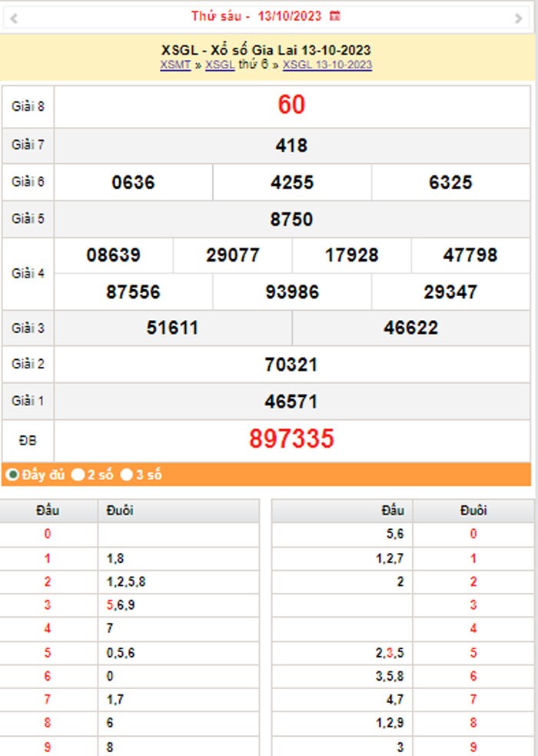Click Giải 6 number 0636
Screen dimensions: 538x756
point(133,182)
